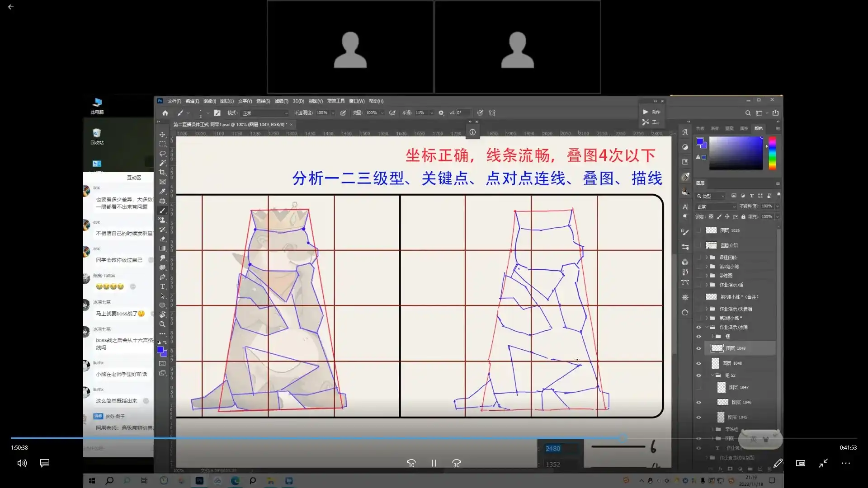Click the 动作 play button

pyautogui.click(x=646, y=112)
